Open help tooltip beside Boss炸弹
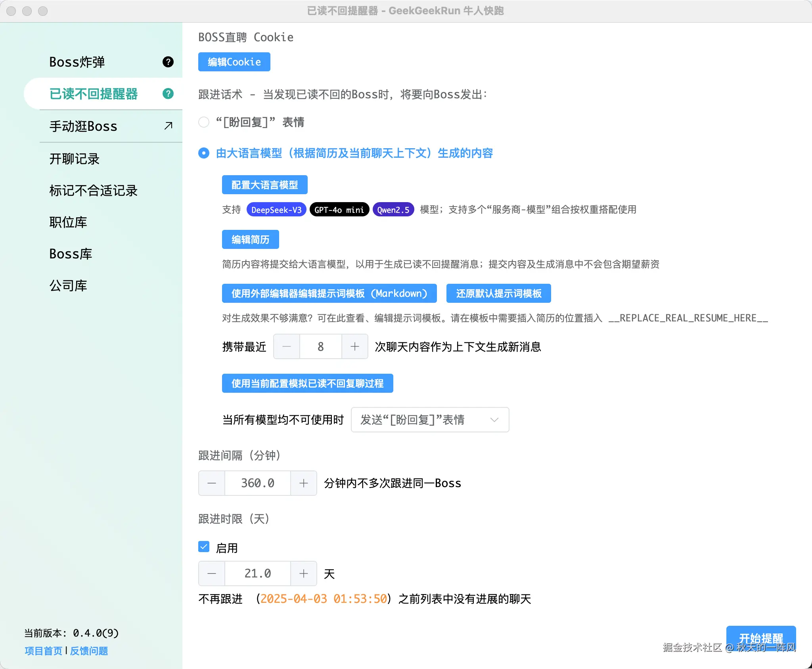The image size is (812, 669). tap(168, 62)
